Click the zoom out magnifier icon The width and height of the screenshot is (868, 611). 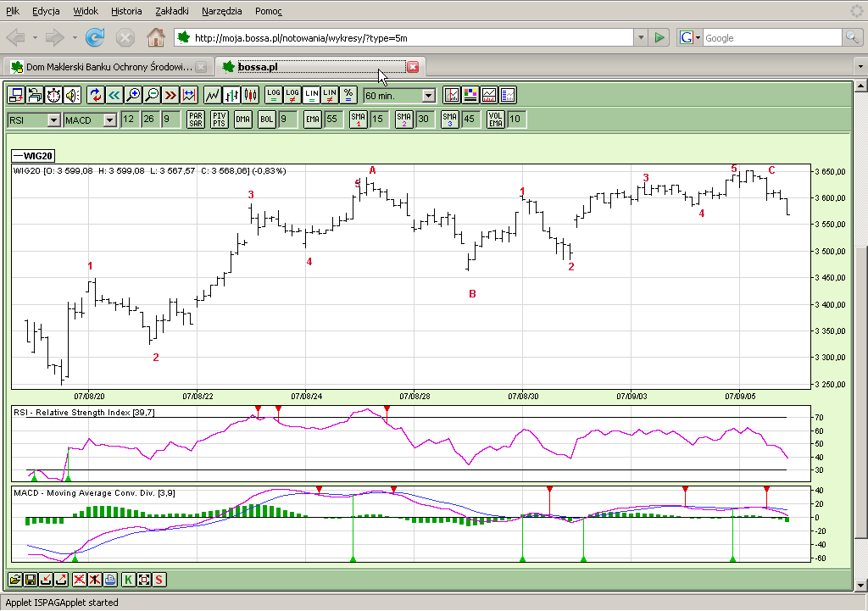tap(152, 96)
